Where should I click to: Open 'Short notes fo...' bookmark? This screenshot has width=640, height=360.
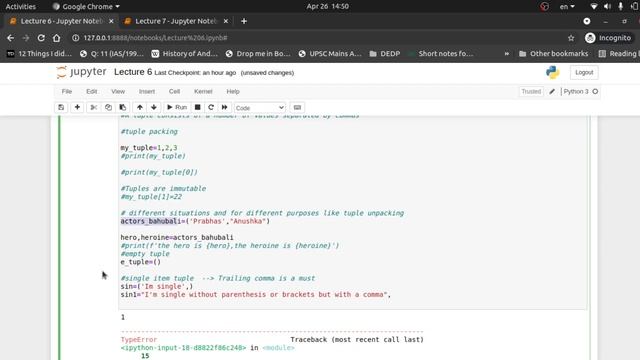pos(441,53)
